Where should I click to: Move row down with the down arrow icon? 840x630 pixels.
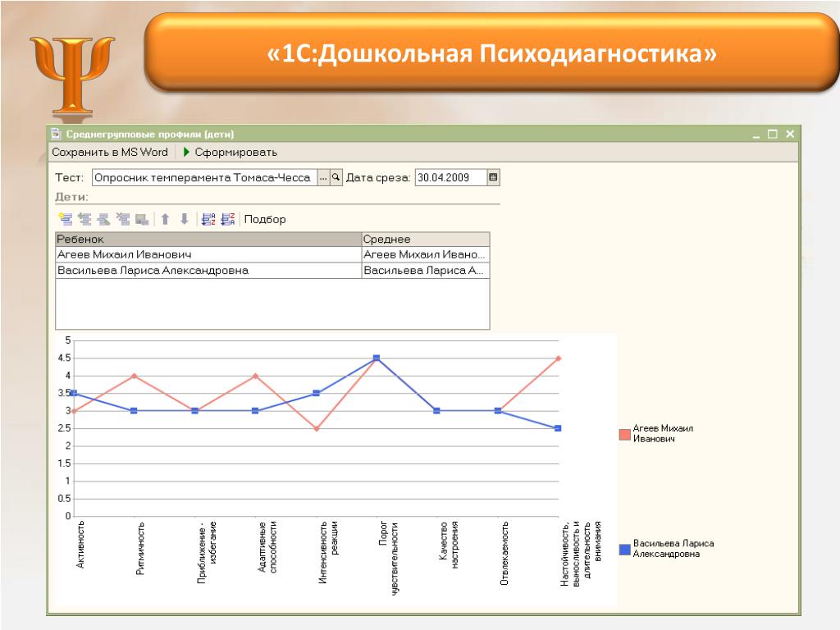(185, 219)
